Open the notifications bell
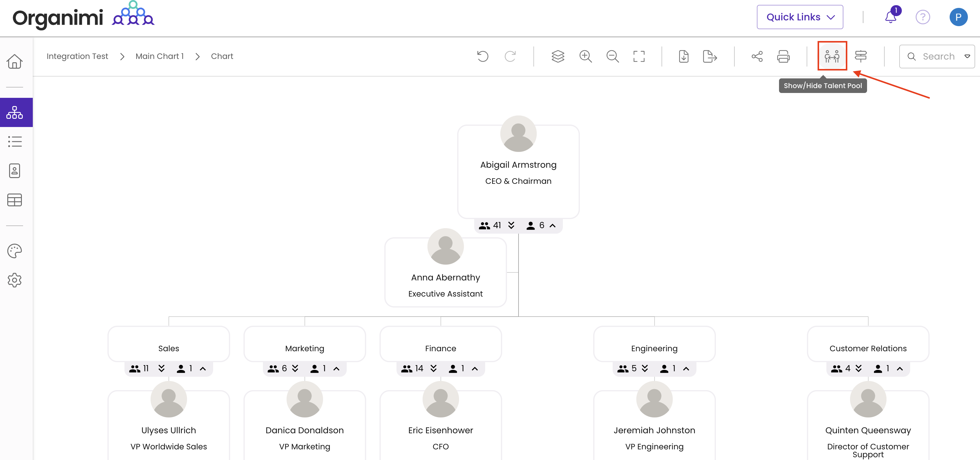This screenshot has width=980, height=460. (890, 17)
